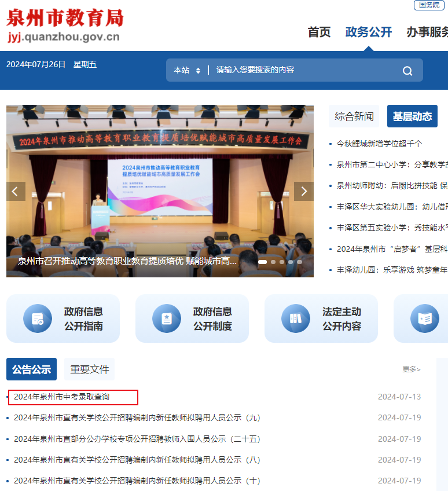The height and width of the screenshot is (491, 448).
Task: Open teacher hiring notice (九)
Action: [137, 417]
